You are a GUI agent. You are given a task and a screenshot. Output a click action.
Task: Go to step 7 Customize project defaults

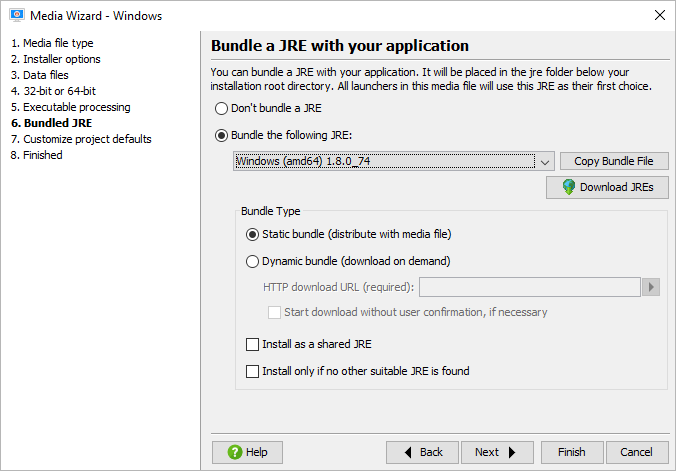(81, 139)
